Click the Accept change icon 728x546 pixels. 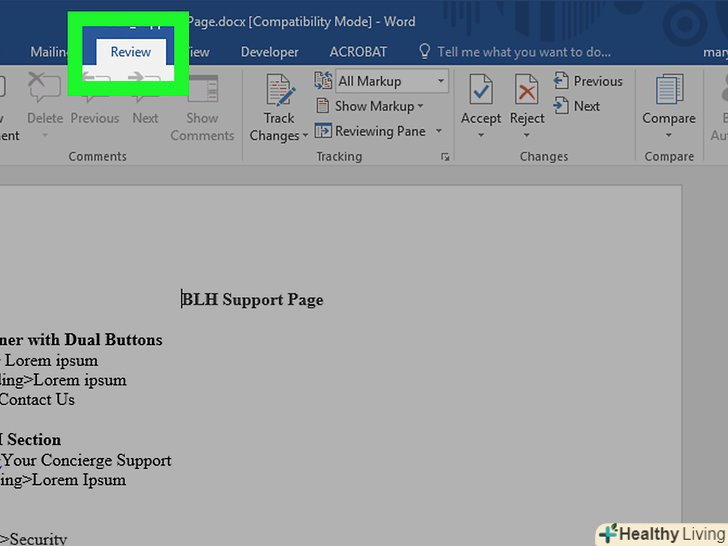481,89
